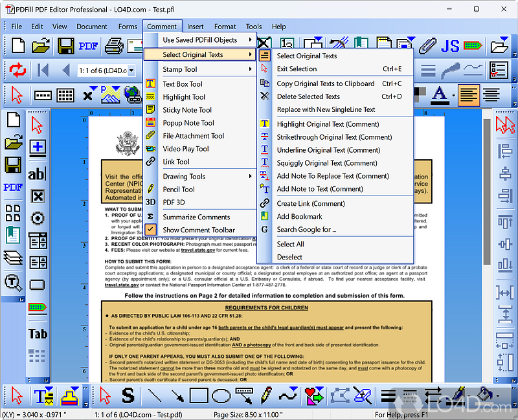
Task: Click the Print icon in top toolbar
Action: point(114,45)
